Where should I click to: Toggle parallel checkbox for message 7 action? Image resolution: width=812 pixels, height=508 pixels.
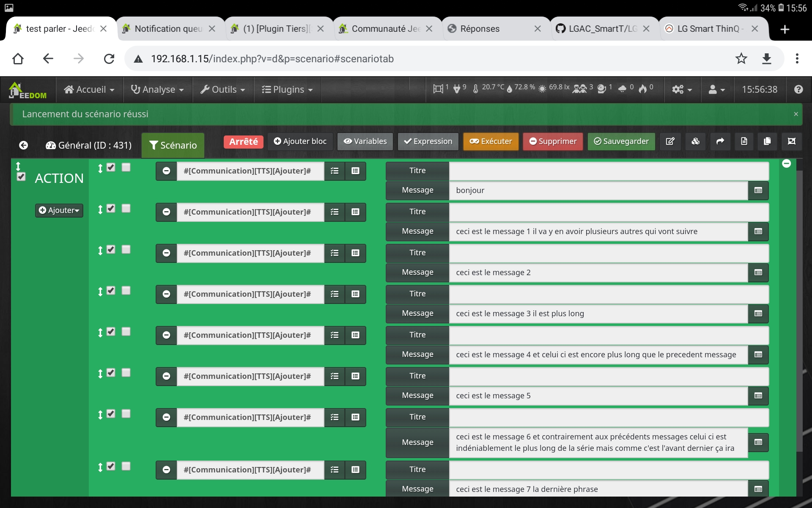point(126,467)
